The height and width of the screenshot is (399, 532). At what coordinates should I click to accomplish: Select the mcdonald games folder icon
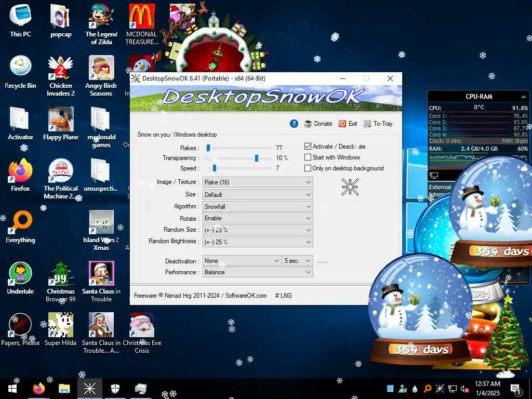(x=101, y=128)
